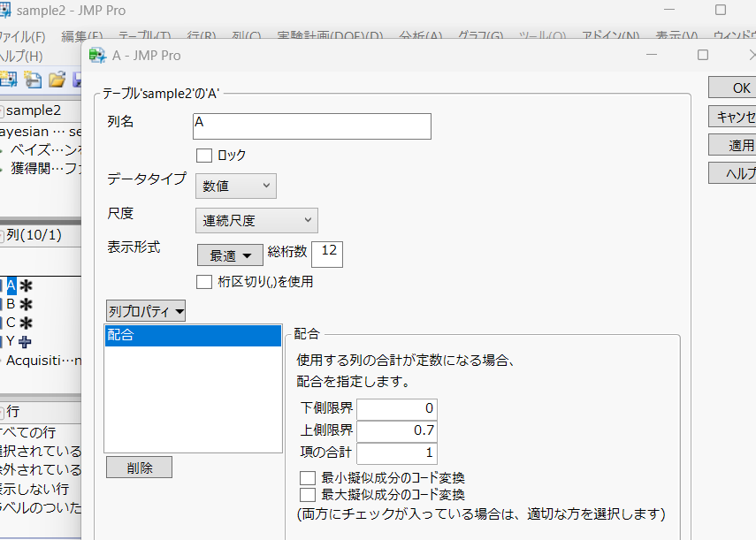Click the asterisk icon next to column C
This screenshot has width=756, height=540.
click(x=26, y=323)
